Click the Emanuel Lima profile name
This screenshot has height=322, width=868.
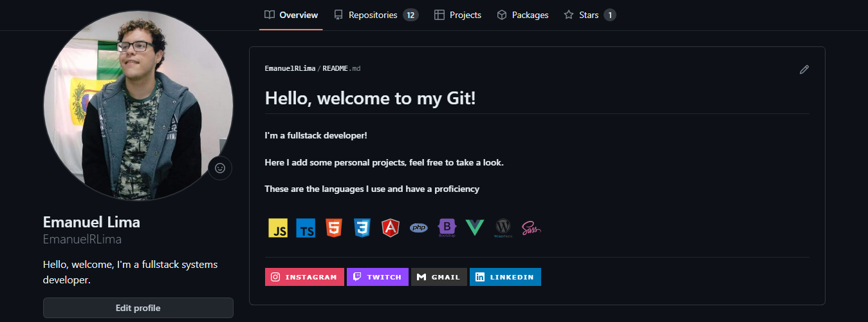click(91, 222)
